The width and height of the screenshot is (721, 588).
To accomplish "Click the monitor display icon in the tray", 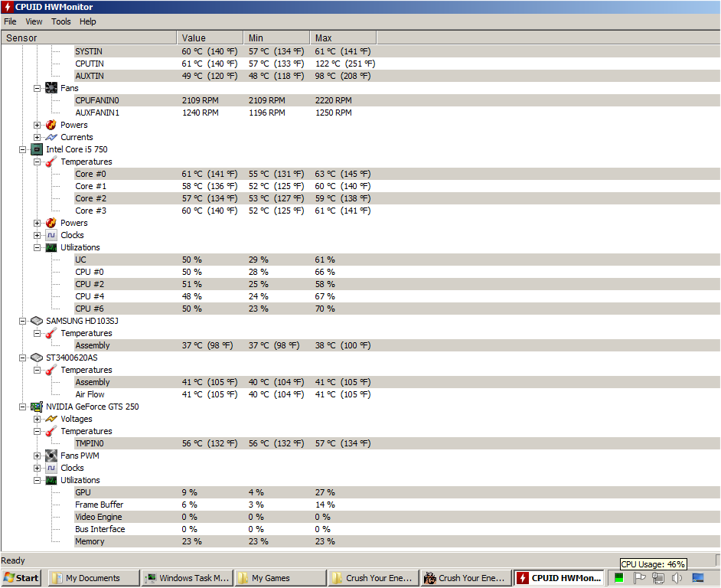I will (697, 578).
